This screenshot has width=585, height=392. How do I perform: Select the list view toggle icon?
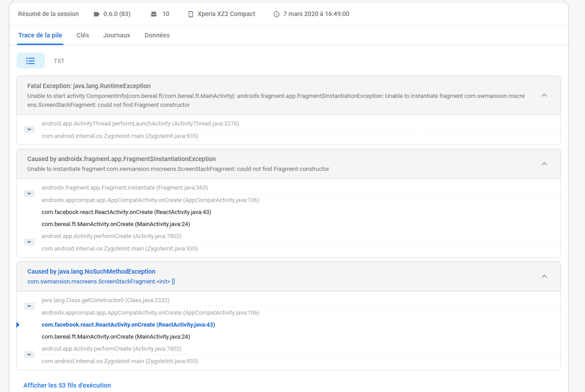coord(31,61)
